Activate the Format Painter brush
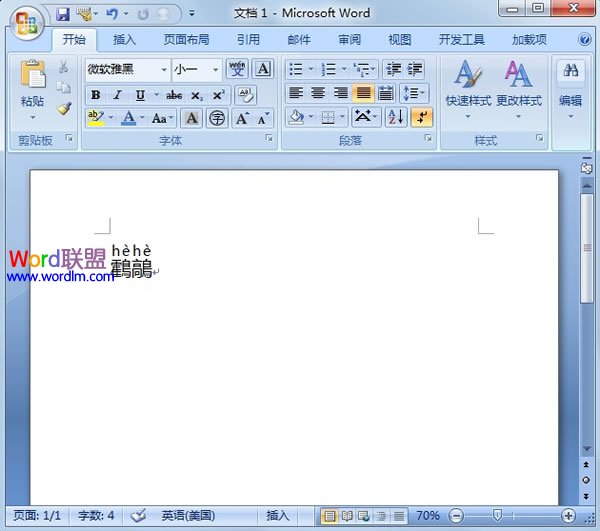The width and height of the screenshot is (600, 531). click(64, 109)
